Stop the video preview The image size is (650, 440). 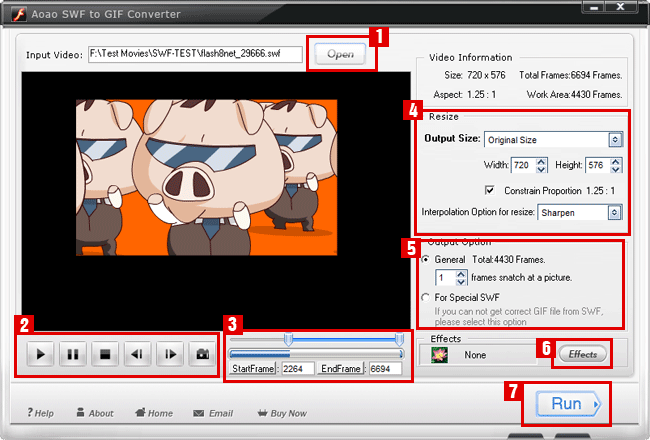(x=105, y=354)
